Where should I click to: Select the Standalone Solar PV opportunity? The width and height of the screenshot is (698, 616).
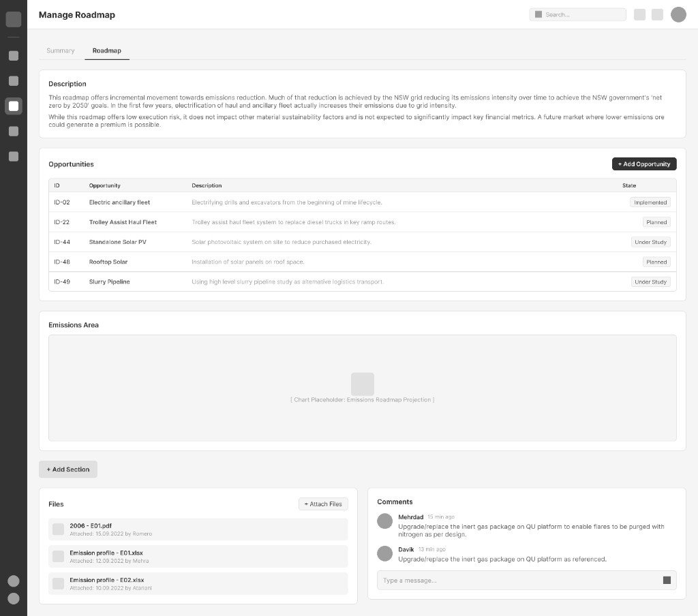pos(117,242)
